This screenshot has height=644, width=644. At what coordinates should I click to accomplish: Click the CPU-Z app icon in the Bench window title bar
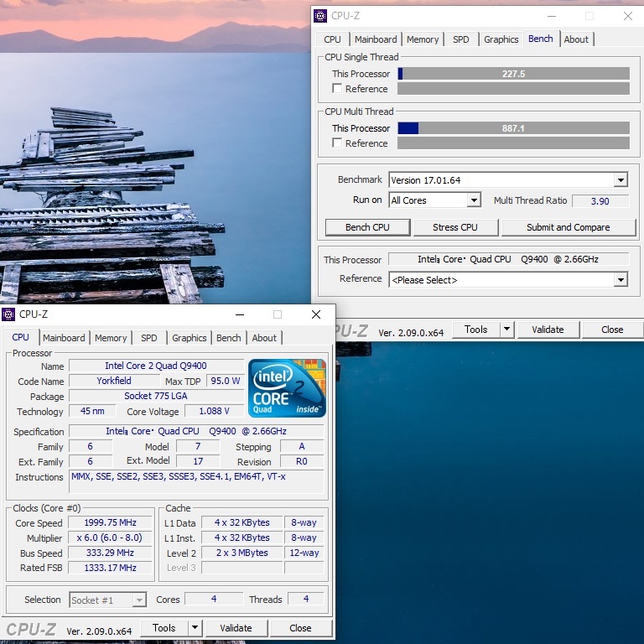tap(320, 16)
